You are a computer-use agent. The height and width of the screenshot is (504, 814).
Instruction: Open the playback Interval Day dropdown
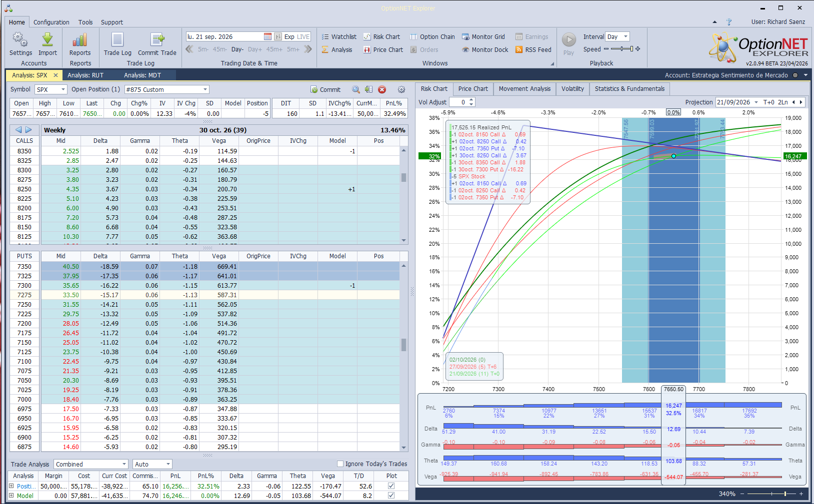pos(617,36)
